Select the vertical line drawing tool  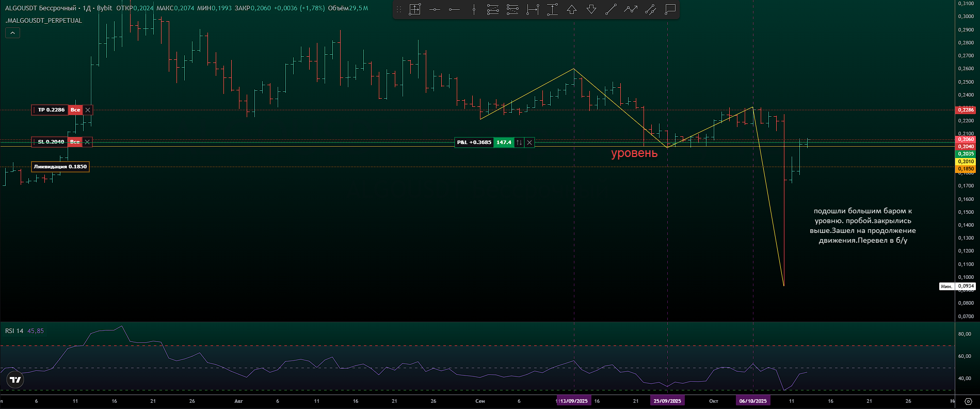click(474, 9)
